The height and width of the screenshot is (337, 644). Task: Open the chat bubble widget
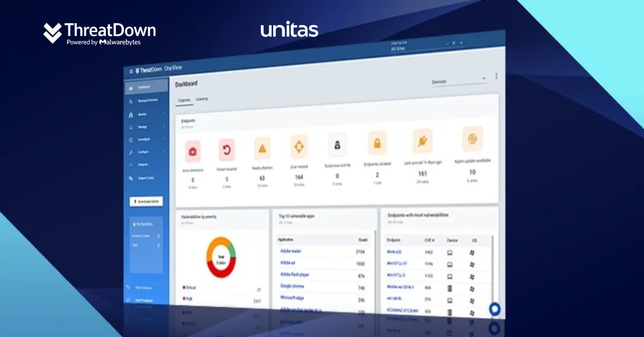tap(495, 309)
